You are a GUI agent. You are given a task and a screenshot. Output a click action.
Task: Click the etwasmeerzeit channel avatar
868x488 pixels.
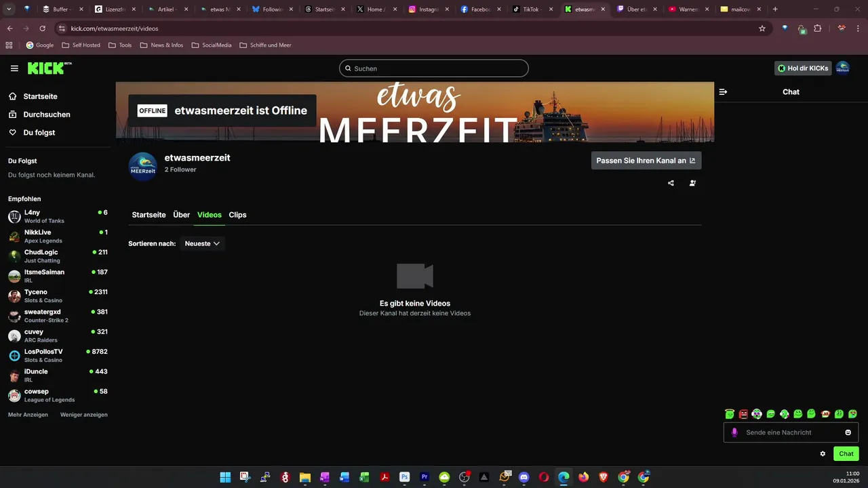coord(143,167)
